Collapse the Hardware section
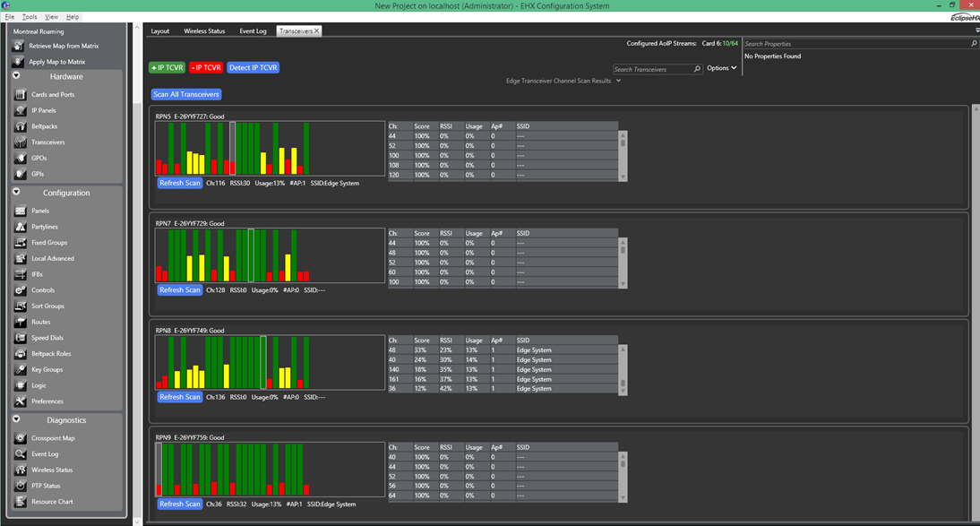 pyautogui.click(x=16, y=76)
